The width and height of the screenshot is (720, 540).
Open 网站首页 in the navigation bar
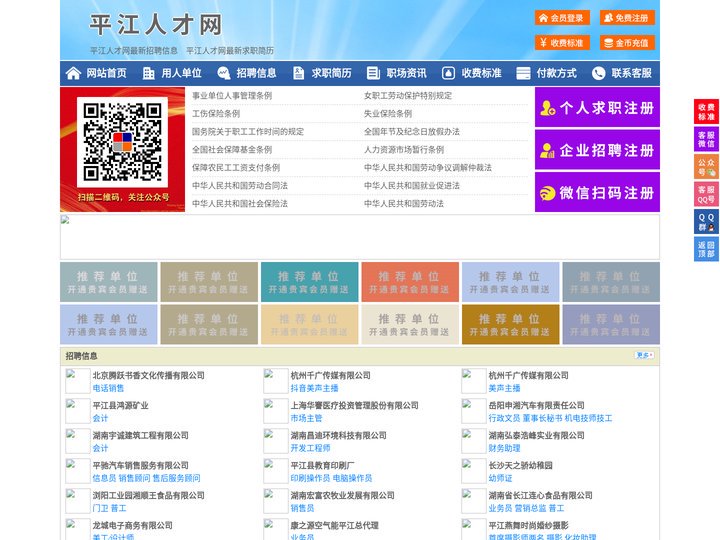pos(107,73)
